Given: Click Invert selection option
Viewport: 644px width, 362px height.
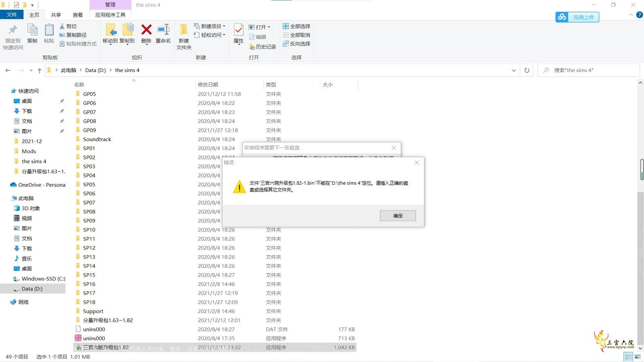Looking at the screenshot, I should (297, 44).
